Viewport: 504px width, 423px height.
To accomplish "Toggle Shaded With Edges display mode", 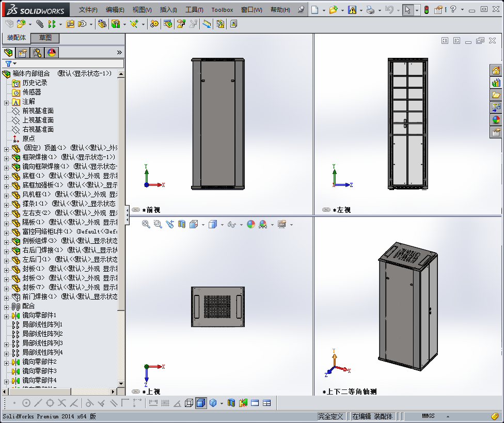I will pyautogui.click(x=201, y=403).
